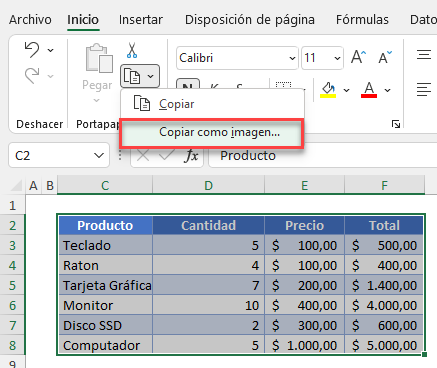Click the Computador cell

(105, 345)
